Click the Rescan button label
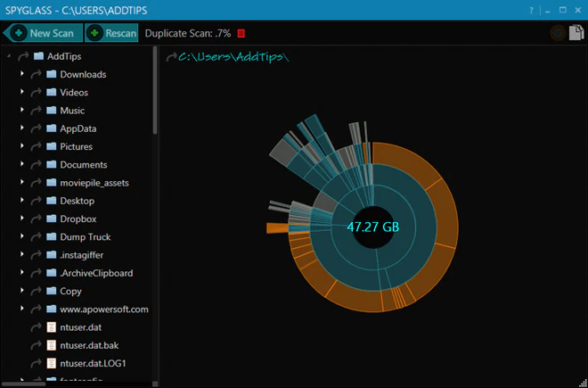588x388 pixels. [x=121, y=33]
